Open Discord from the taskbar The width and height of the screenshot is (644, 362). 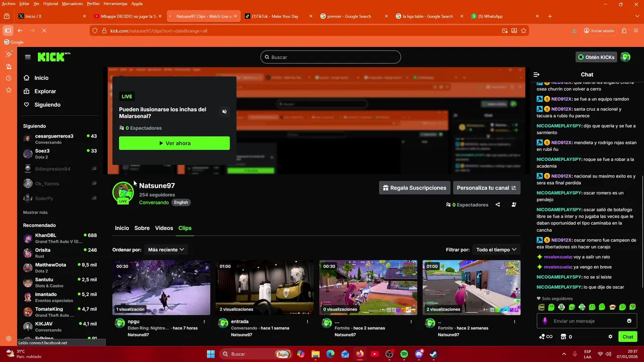419,354
